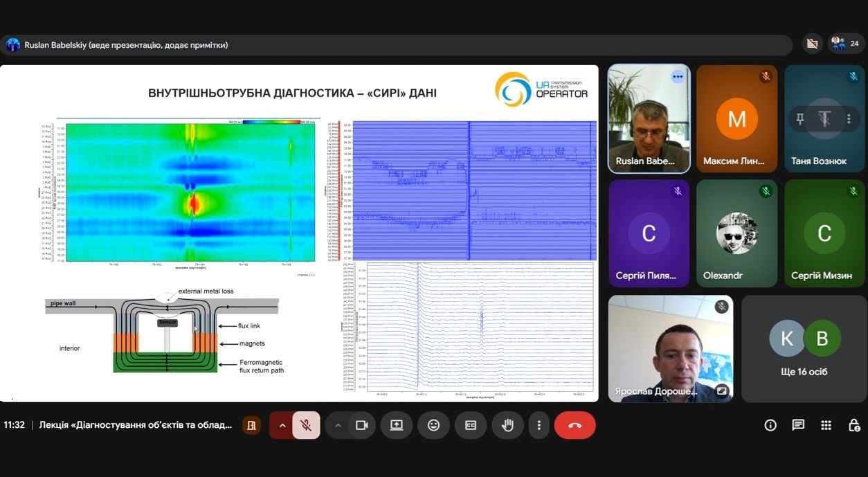
Task: Click the presenter bar "Ruslan Babelskiy"
Action: pyautogui.click(x=397, y=45)
